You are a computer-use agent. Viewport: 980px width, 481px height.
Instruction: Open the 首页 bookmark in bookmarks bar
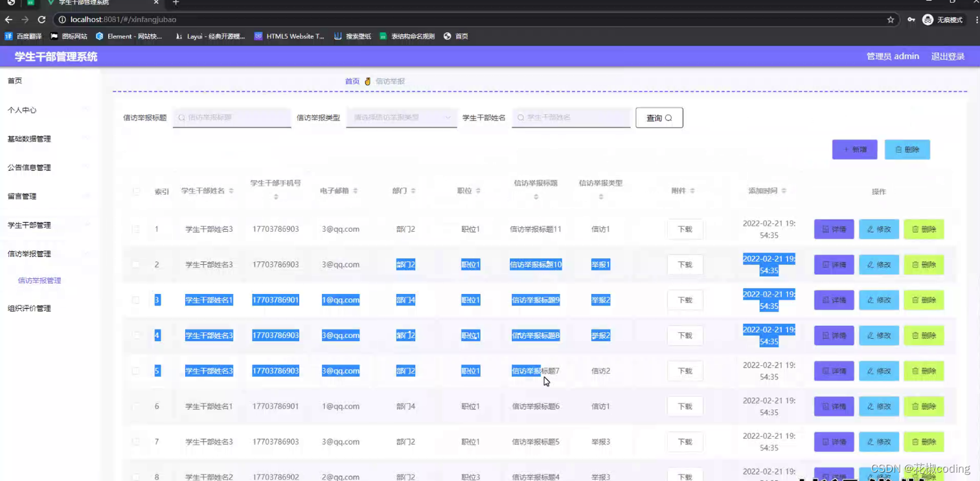tap(456, 36)
